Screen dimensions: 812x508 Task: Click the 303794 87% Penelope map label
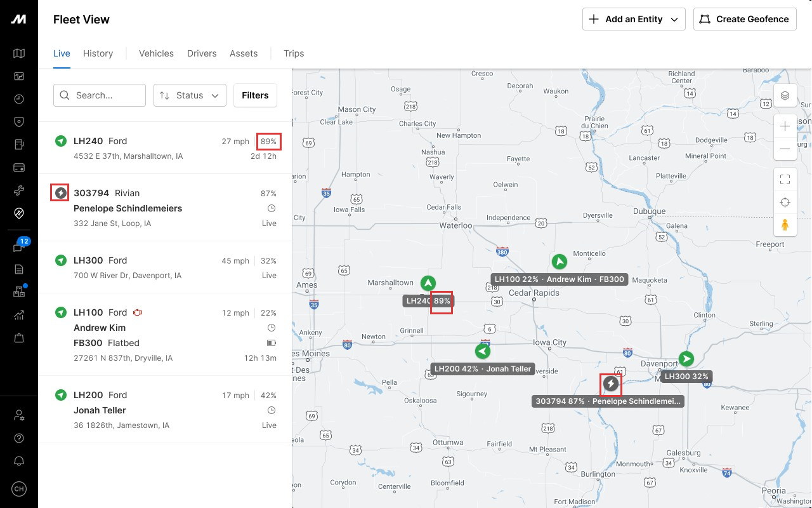click(x=608, y=401)
